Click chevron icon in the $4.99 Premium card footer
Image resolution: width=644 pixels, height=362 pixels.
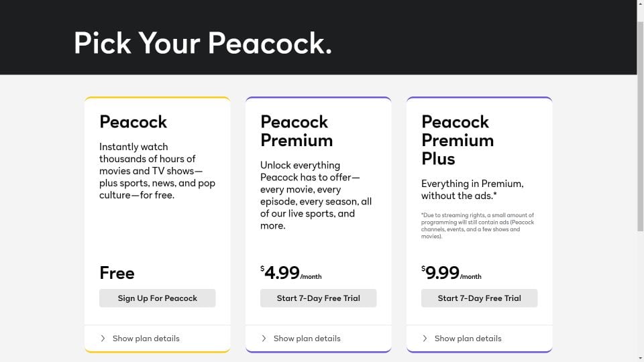(x=264, y=338)
